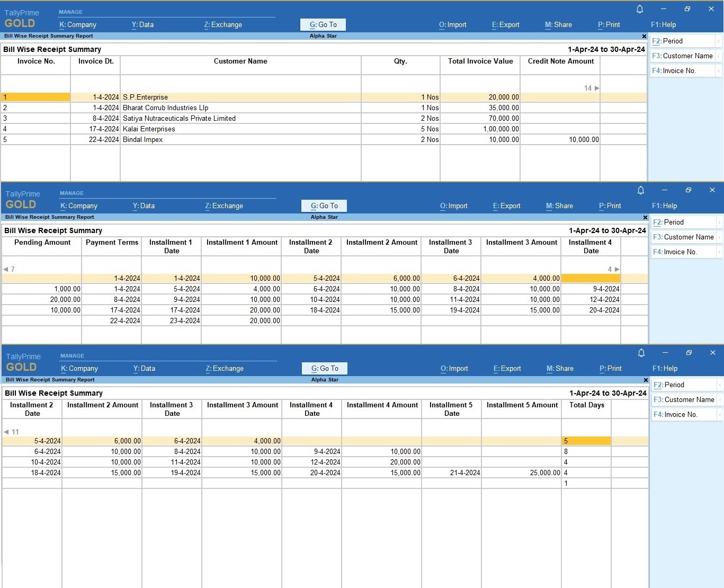
Task: Select the P: Print option
Action: click(x=609, y=24)
